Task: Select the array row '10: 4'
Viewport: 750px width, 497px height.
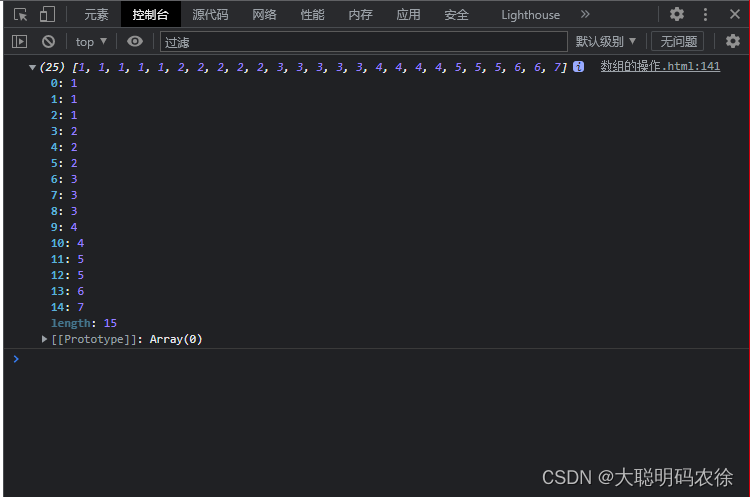Action: click(x=67, y=243)
